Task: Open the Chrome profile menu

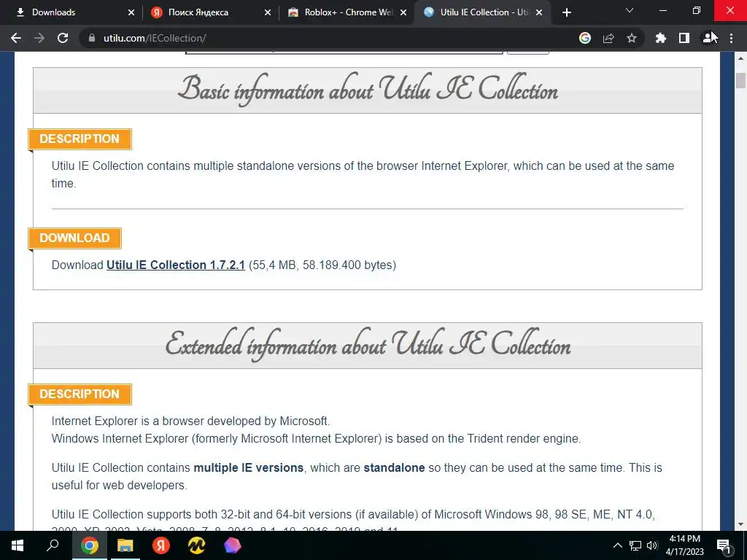Action: (708, 38)
